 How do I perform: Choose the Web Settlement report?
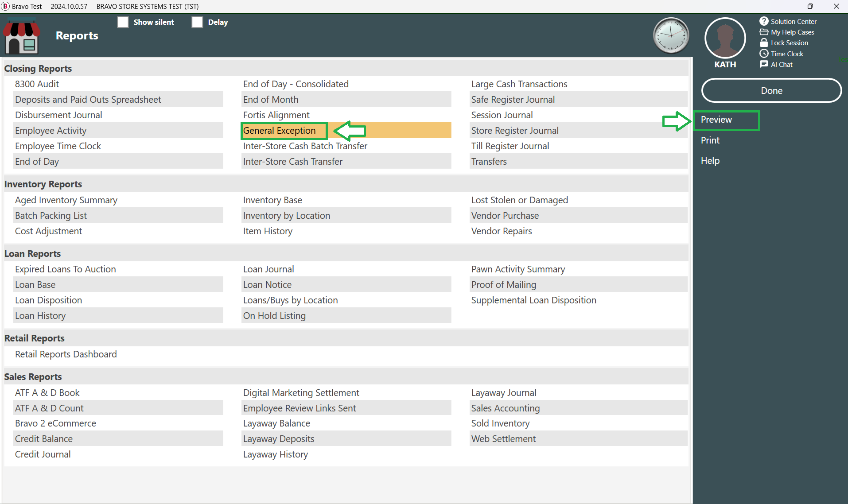579,438
